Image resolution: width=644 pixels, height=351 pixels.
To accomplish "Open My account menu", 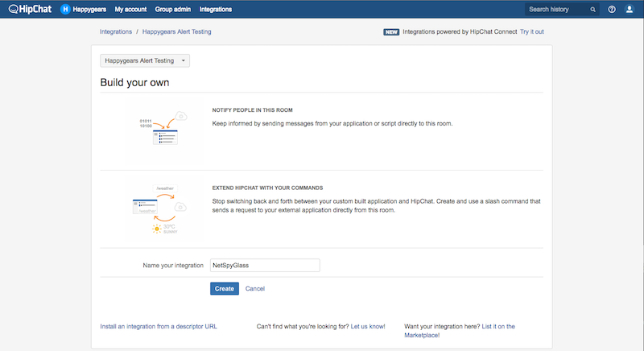I will (x=130, y=9).
